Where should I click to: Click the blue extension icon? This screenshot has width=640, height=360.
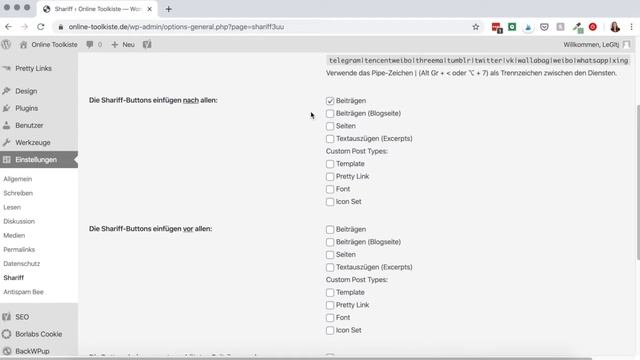(x=528, y=27)
